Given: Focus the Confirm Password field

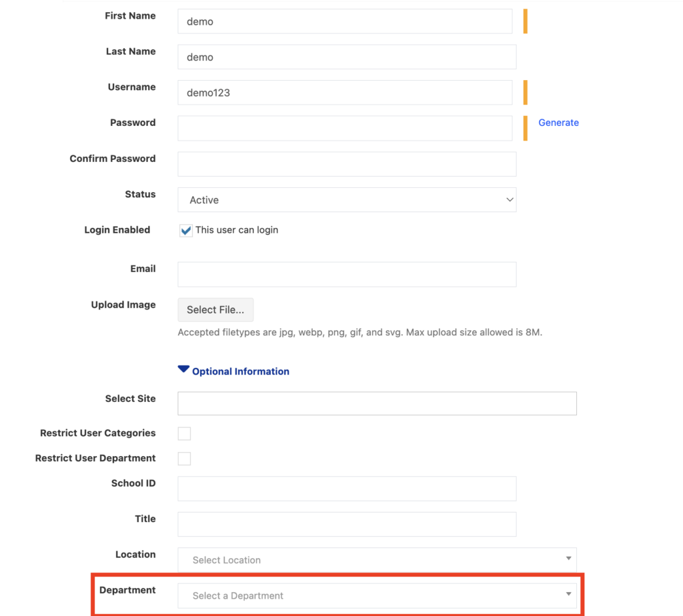Looking at the screenshot, I should 346,164.
